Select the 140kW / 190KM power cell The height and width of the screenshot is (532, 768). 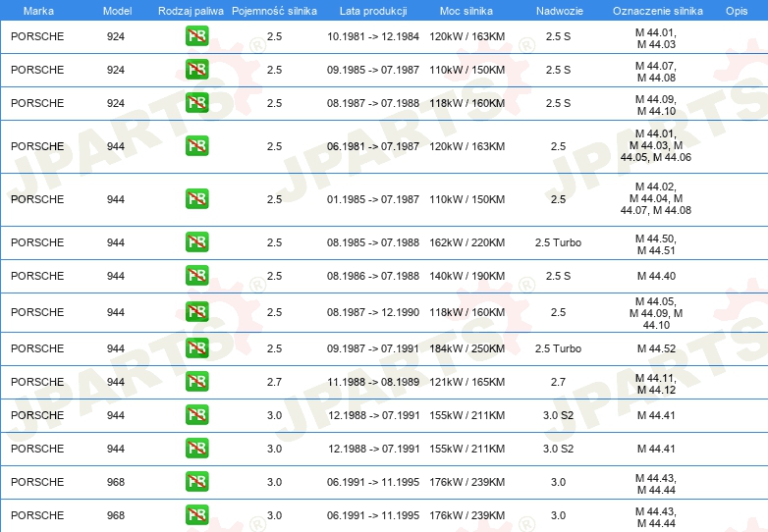pos(466,276)
